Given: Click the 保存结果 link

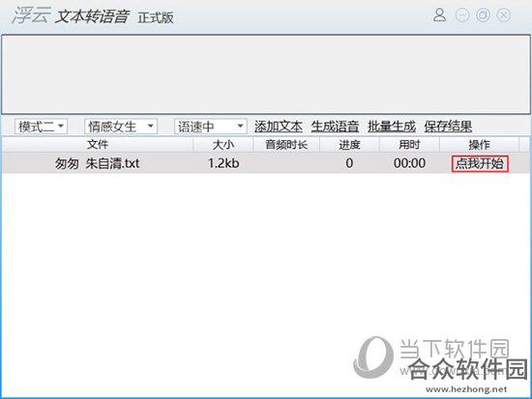Looking at the screenshot, I should 448,127.
